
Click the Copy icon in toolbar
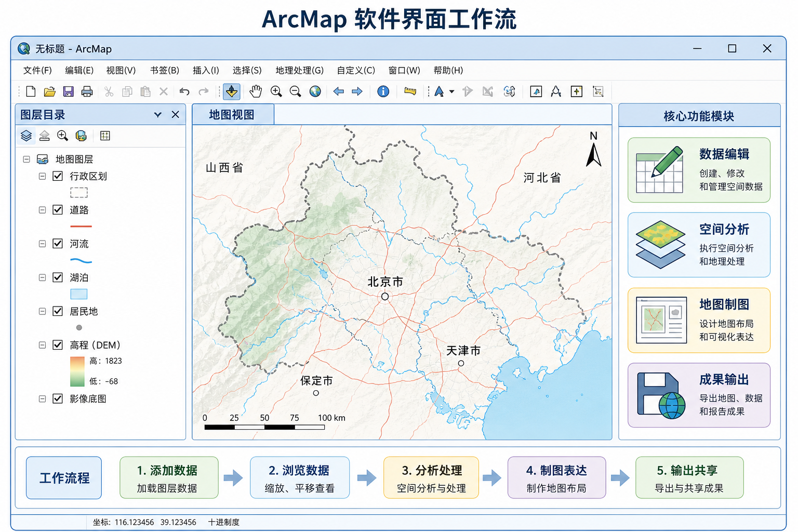point(127,91)
